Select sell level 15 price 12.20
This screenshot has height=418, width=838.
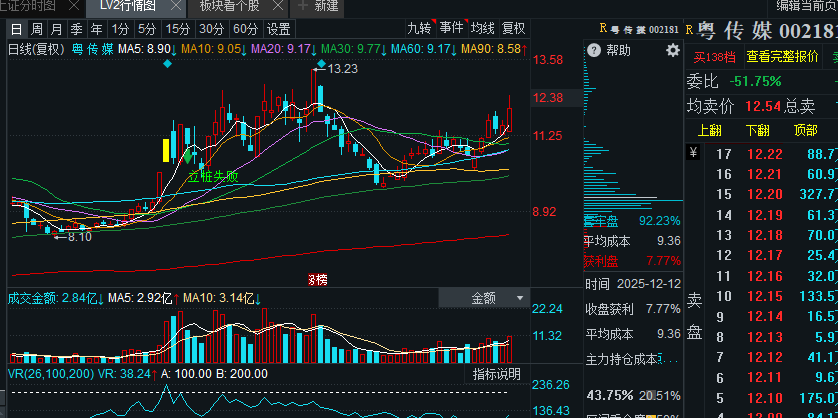pyautogui.click(x=765, y=193)
